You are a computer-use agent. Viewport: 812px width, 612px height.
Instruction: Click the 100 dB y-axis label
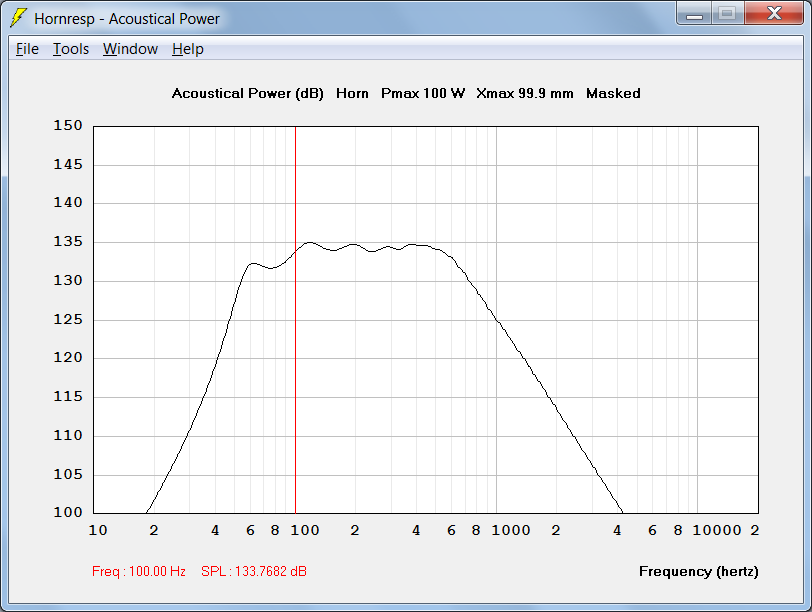click(x=68, y=512)
